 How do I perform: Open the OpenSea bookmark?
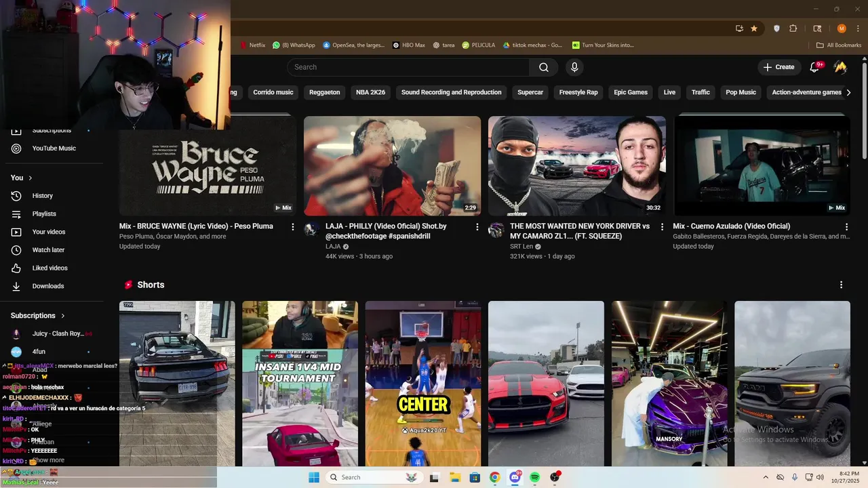click(354, 45)
